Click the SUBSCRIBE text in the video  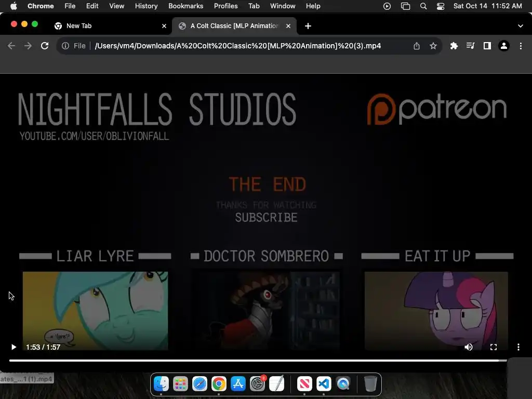point(267,218)
